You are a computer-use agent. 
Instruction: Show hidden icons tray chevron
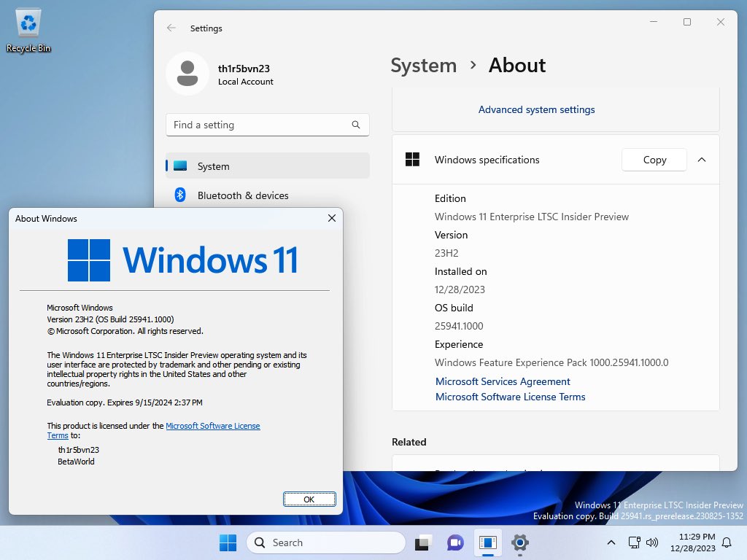click(611, 542)
